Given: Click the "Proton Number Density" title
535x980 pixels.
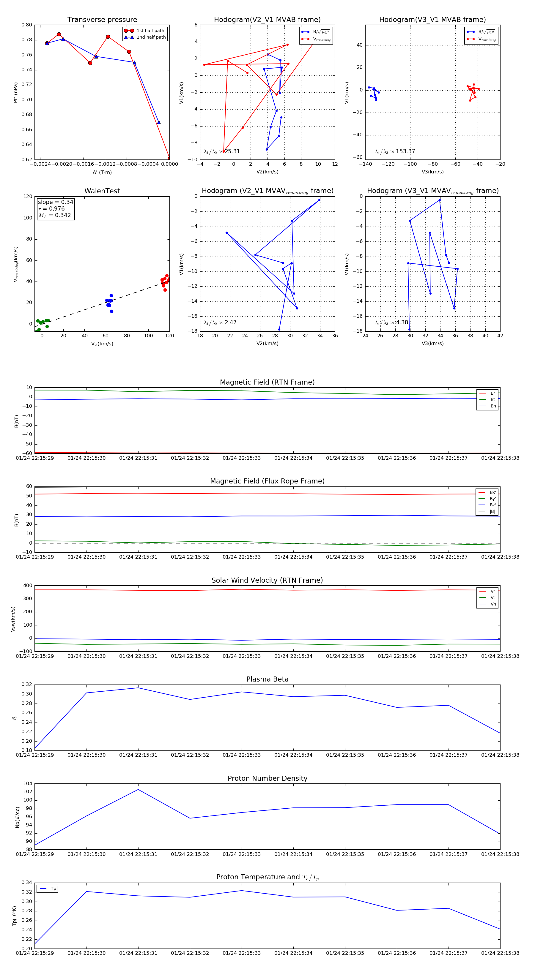Looking at the screenshot, I should 267,778.
